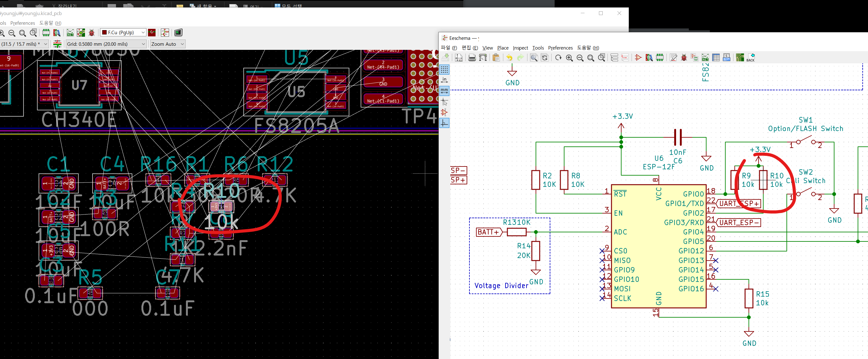Toggle schematic grid visibility button
Viewport: 868px width, 359px height.
[x=444, y=69]
